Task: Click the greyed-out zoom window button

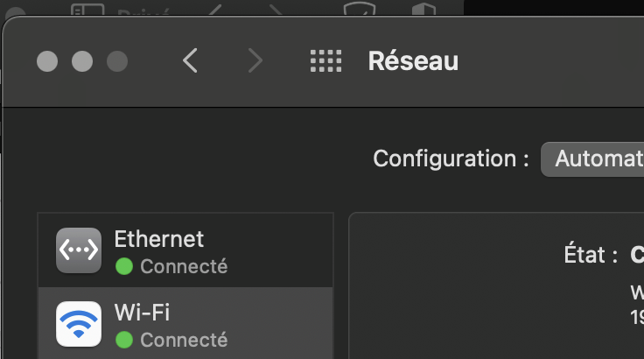Action: [x=116, y=61]
